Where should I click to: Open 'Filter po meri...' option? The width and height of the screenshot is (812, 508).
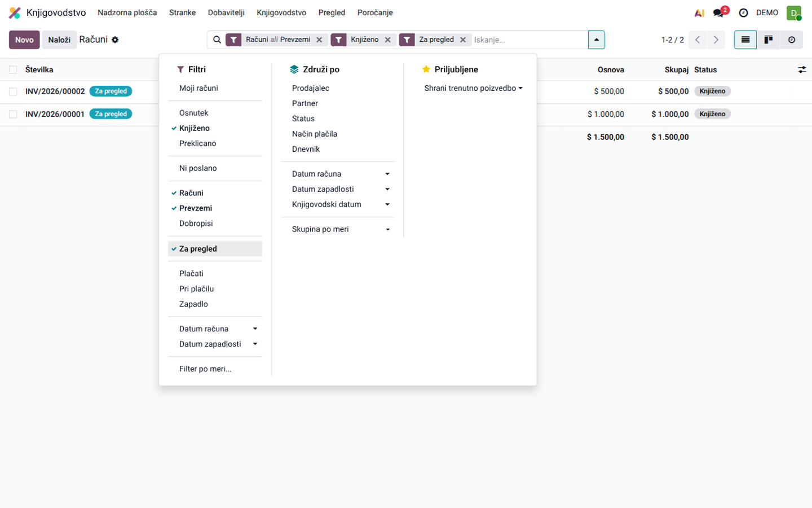(x=215, y=369)
